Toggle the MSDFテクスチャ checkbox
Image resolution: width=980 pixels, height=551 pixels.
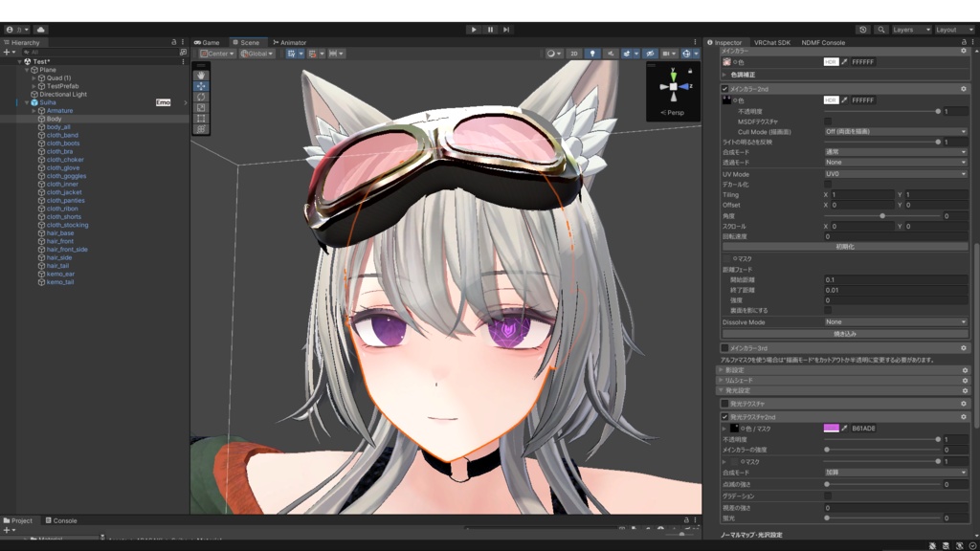click(x=828, y=121)
